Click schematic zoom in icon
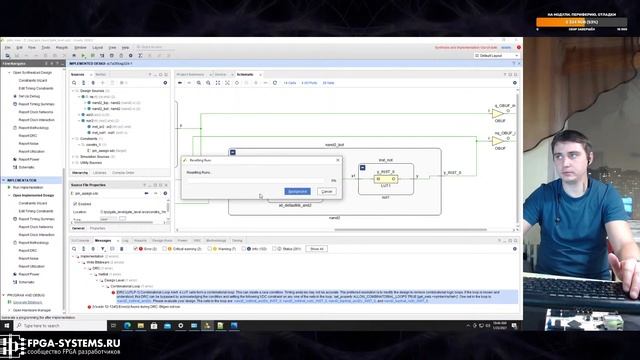This screenshot has height=360, width=640. [199, 83]
